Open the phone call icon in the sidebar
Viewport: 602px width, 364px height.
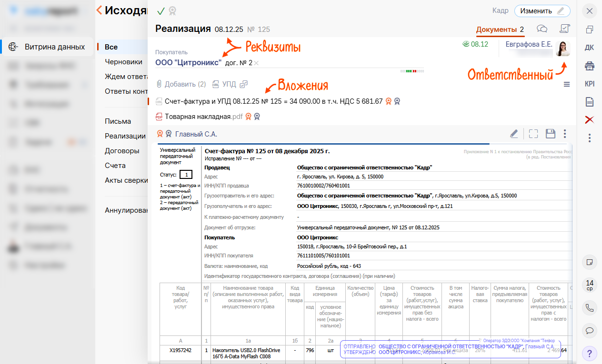click(589, 308)
